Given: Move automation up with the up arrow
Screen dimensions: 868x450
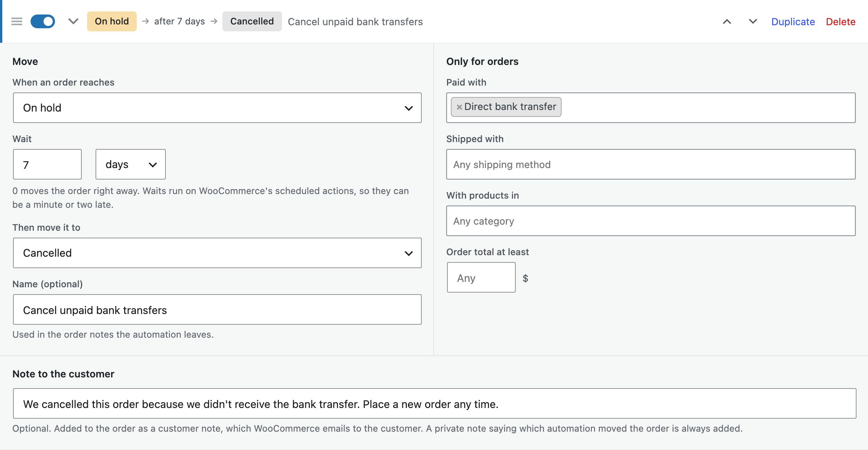Looking at the screenshot, I should click(727, 21).
